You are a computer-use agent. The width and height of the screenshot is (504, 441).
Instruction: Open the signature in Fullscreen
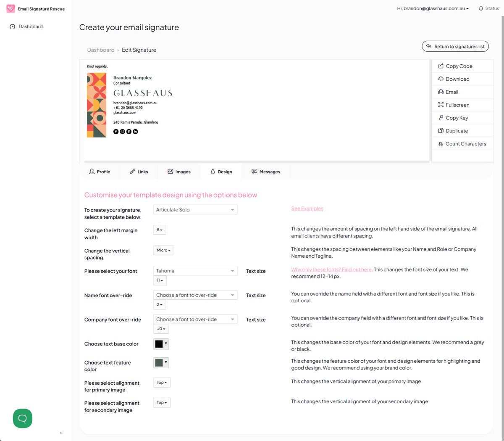pyautogui.click(x=462, y=105)
